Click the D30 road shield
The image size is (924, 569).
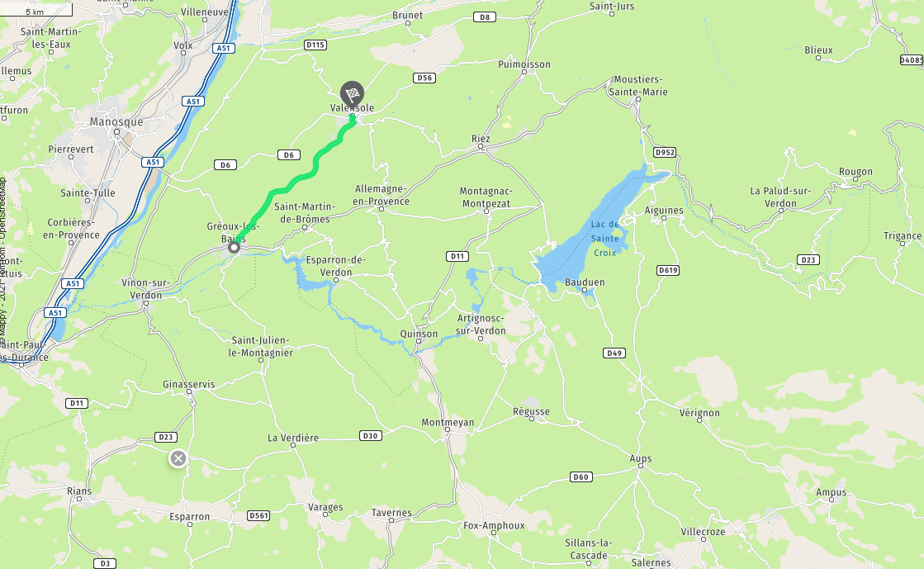pos(370,436)
